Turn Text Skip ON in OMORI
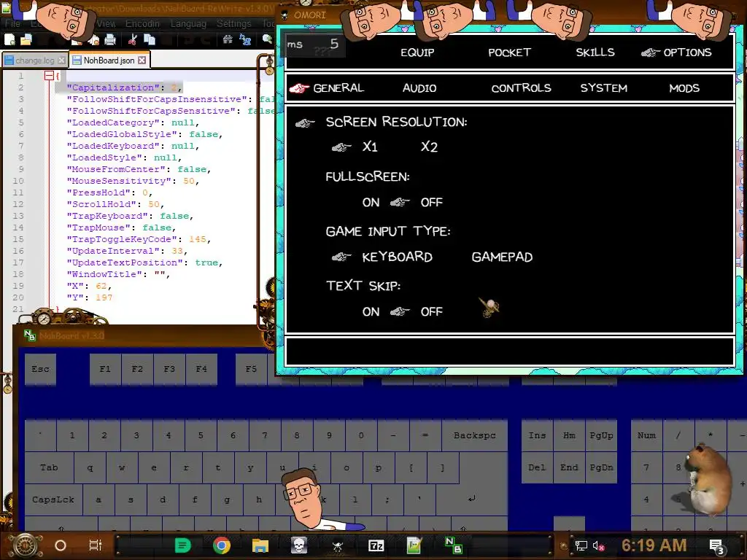This screenshot has height=560, width=747. click(371, 312)
